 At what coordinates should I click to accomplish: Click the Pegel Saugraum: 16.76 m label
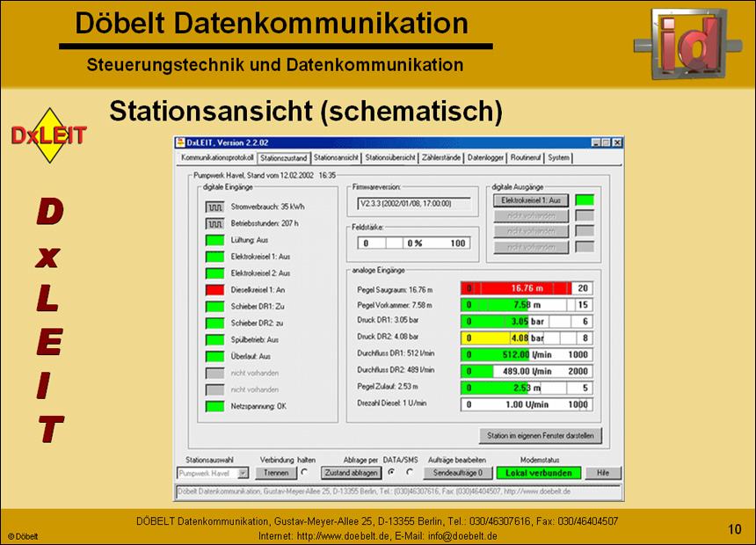click(x=395, y=290)
